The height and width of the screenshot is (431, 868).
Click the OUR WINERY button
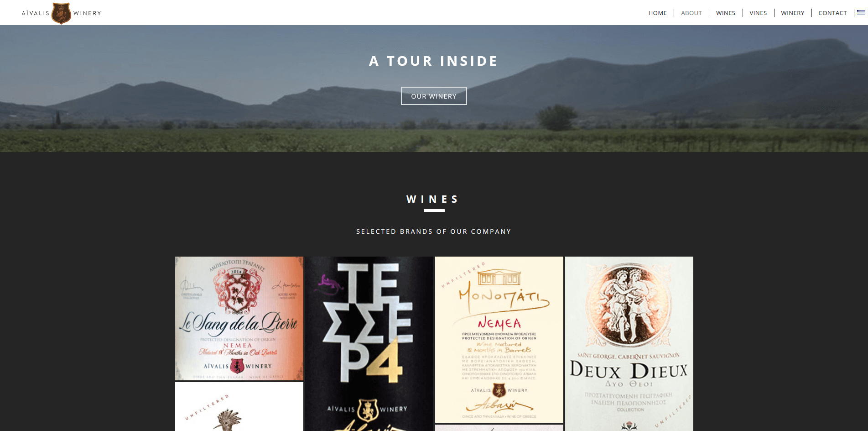(x=434, y=96)
